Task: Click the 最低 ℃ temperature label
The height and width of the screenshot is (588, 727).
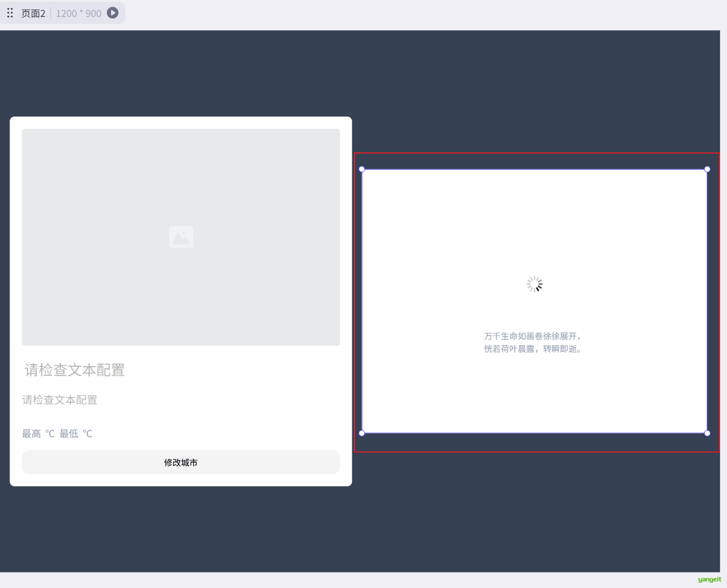Action: tap(76, 434)
